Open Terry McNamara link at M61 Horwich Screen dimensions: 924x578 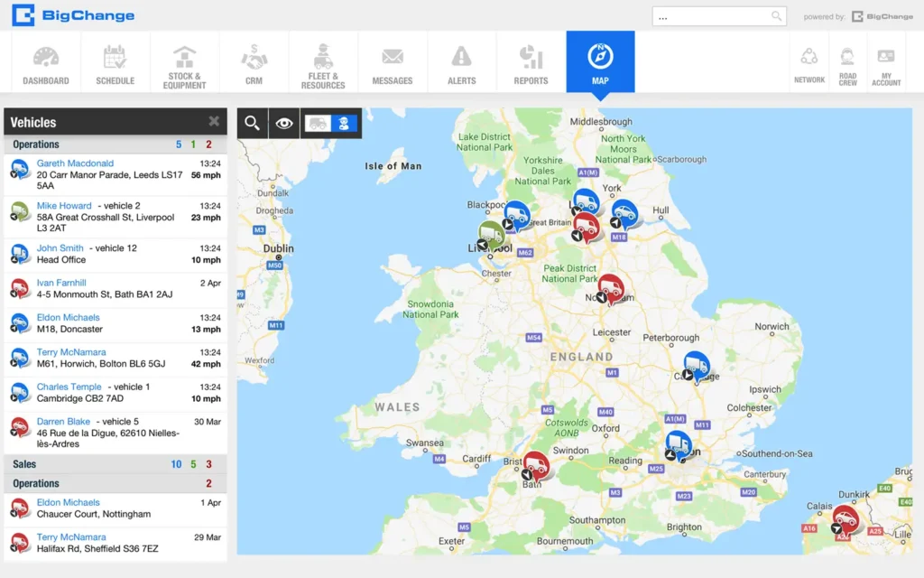click(71, 352)
